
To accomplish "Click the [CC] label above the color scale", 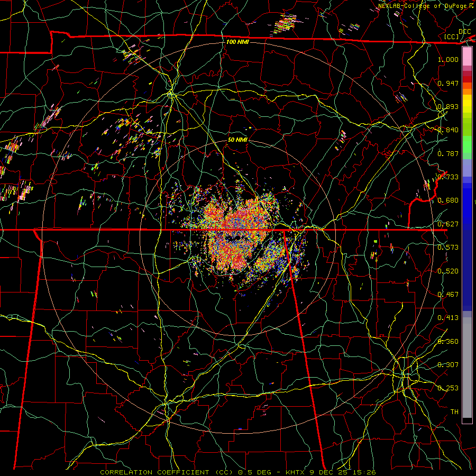I will (x=452, y=36).
